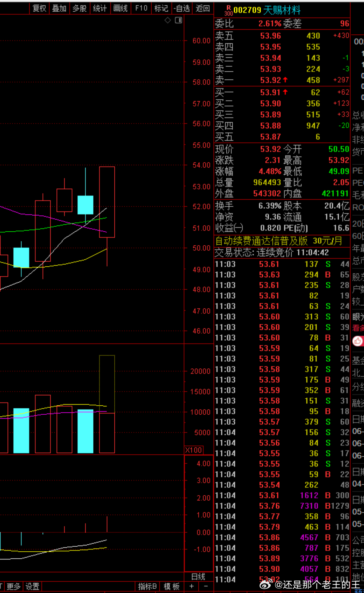Click 卖一 price 53.92
Image resolution: width=364 pixels, height=593 pixels.
coord(271,80)
